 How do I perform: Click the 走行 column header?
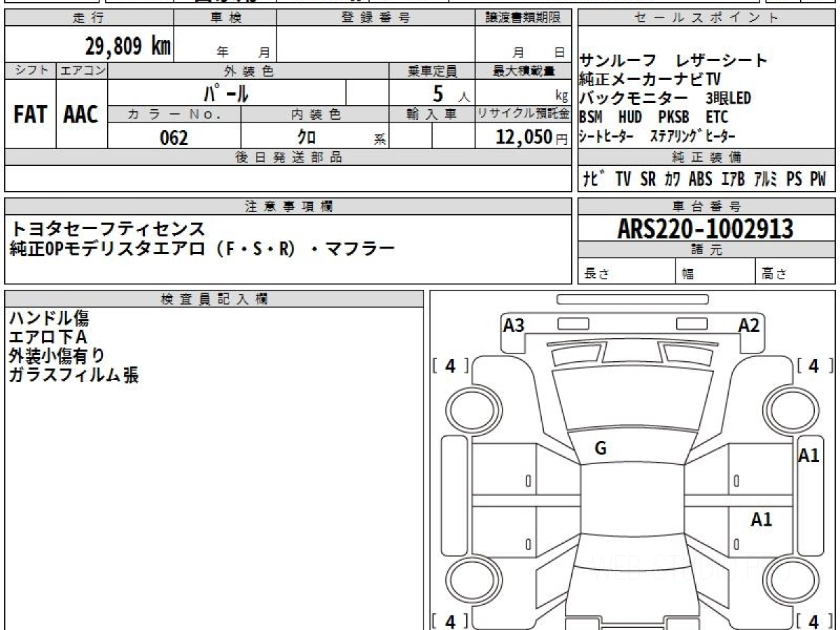tap(89, 18)
